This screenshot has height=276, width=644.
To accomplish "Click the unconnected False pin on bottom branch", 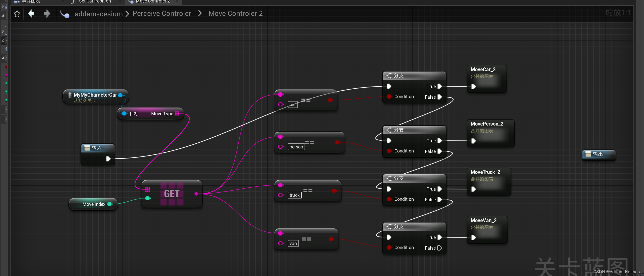I will point(440,248).
